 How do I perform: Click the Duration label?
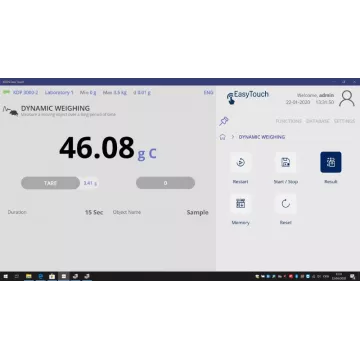tap(17, 212)
